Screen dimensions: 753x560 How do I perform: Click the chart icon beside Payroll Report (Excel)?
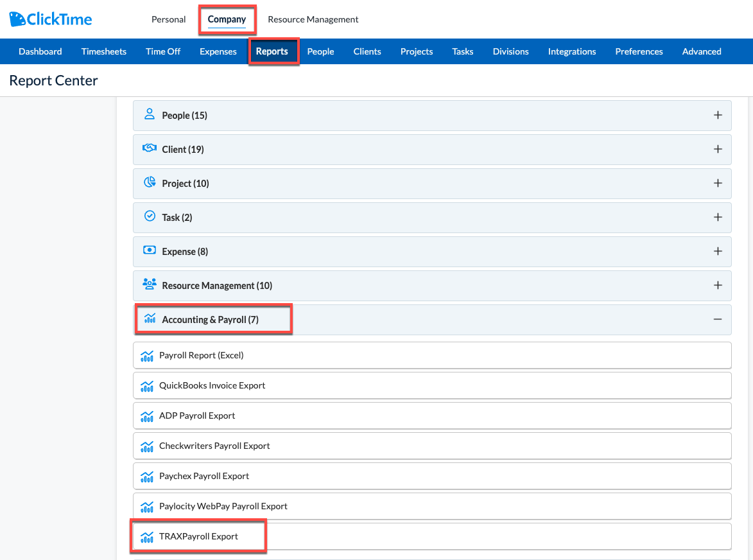[147, 356]
